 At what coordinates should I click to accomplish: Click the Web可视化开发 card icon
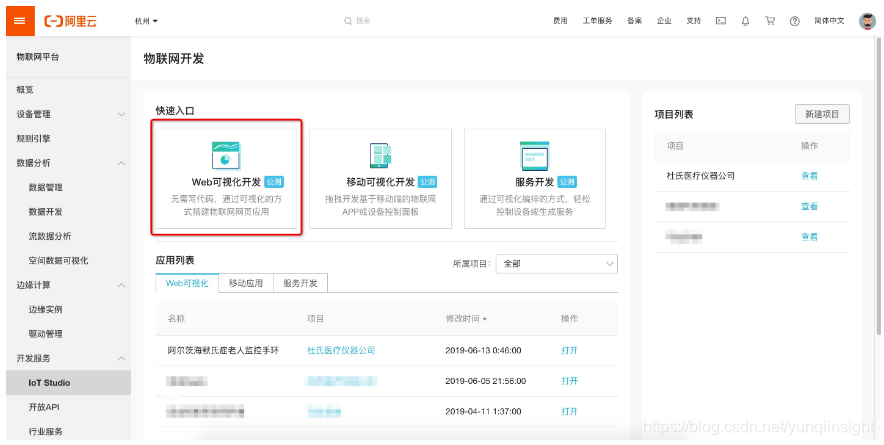click(x=226, y=156)
